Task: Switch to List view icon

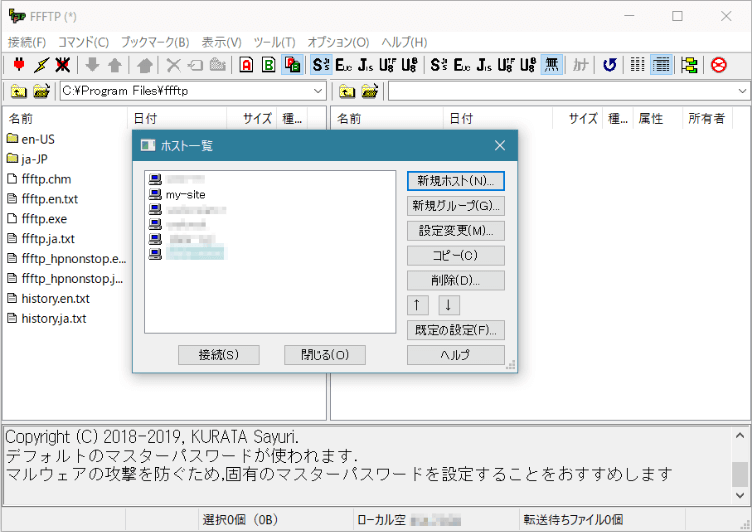Action: (x=637, y=65)
